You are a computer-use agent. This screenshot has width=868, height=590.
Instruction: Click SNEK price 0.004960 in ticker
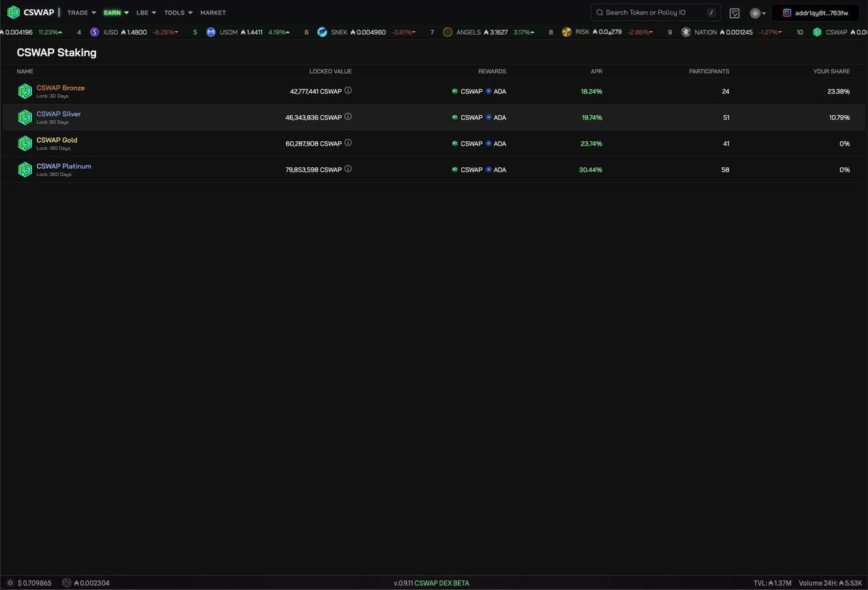368,33
